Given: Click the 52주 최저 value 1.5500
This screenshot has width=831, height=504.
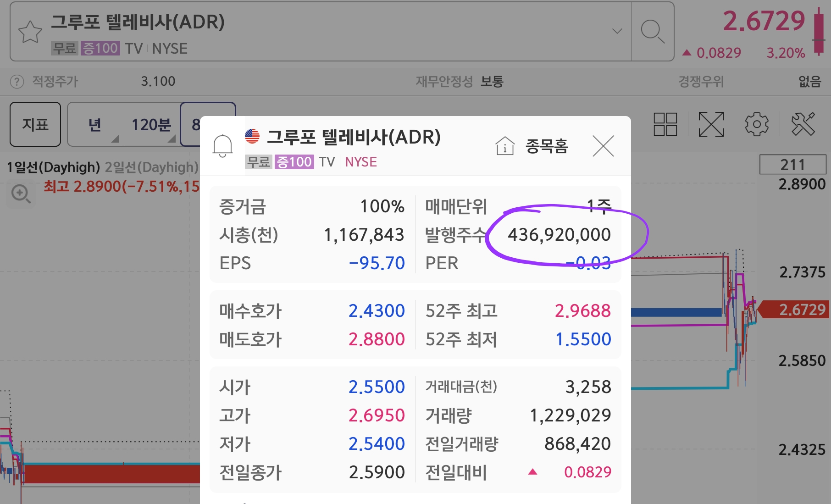Looking at the screenshot, I should click(583, 339).
